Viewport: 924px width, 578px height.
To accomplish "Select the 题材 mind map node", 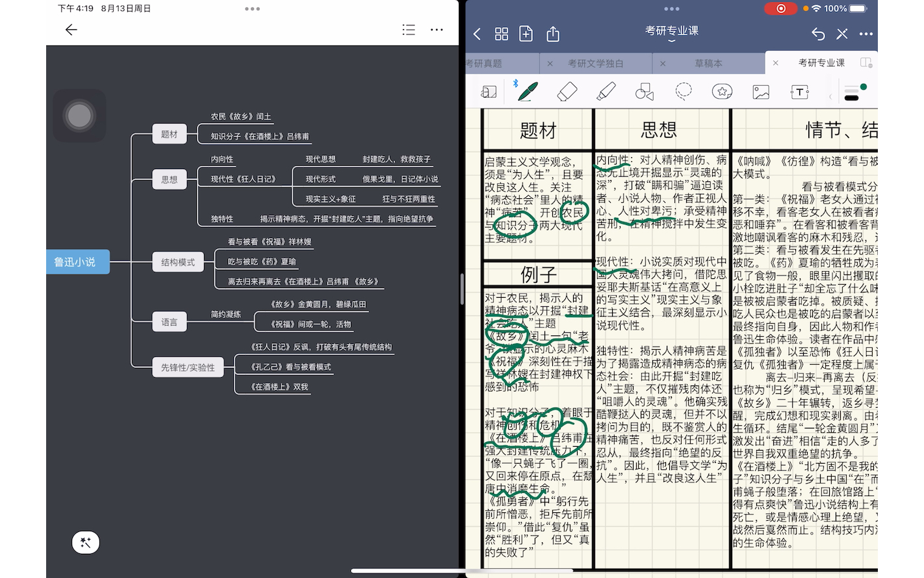I will (169, 134).
